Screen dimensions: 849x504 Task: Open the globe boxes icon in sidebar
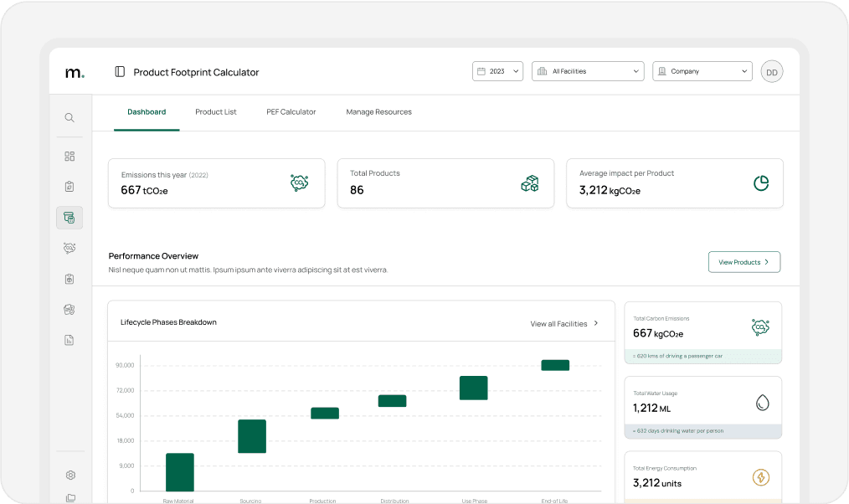tap(69, 310)
